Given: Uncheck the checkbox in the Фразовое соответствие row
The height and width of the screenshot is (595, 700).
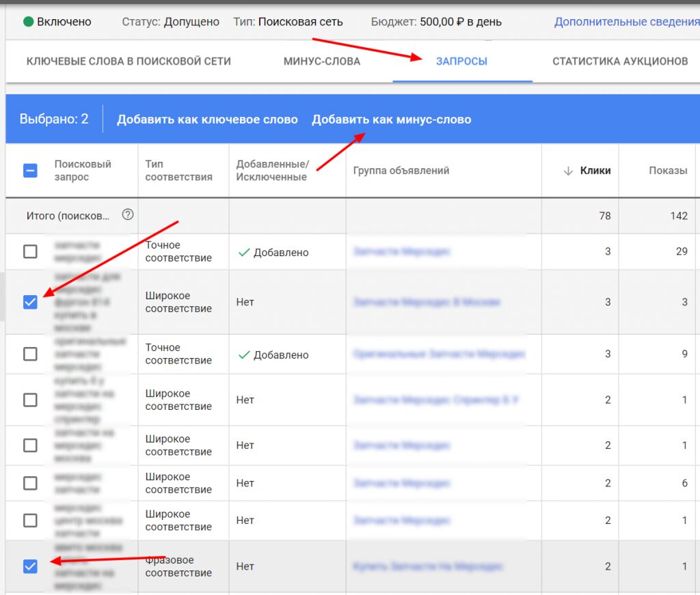Looking at the screenshot, I should point(30,566).
